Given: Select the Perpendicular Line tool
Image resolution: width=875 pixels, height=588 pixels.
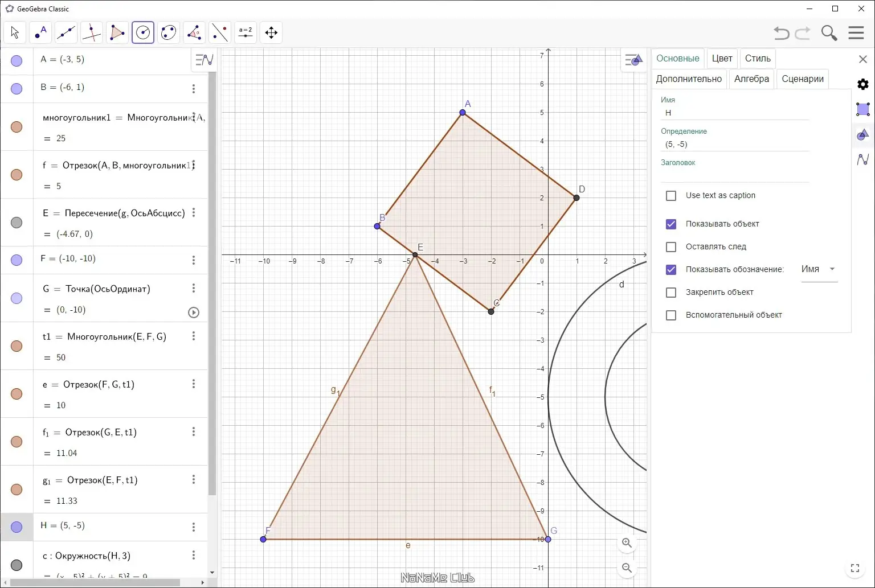Looking at the screenshot, I should [92, 32].
